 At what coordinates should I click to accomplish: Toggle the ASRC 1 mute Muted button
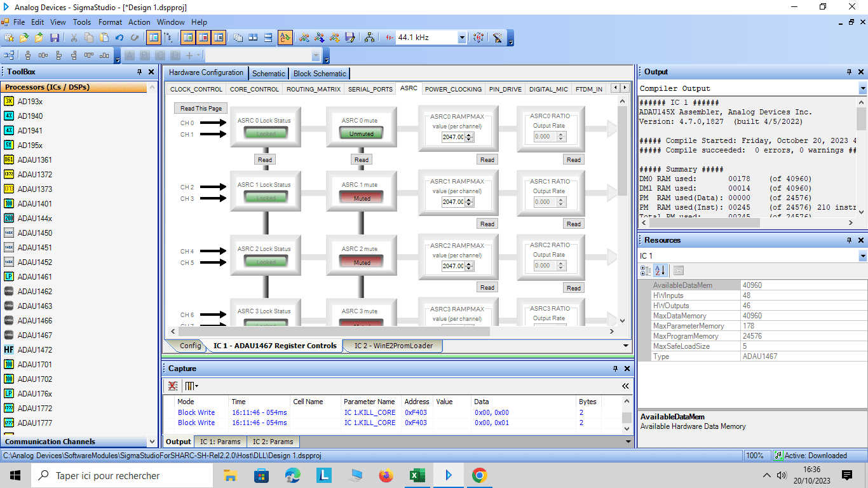(362, 198)
